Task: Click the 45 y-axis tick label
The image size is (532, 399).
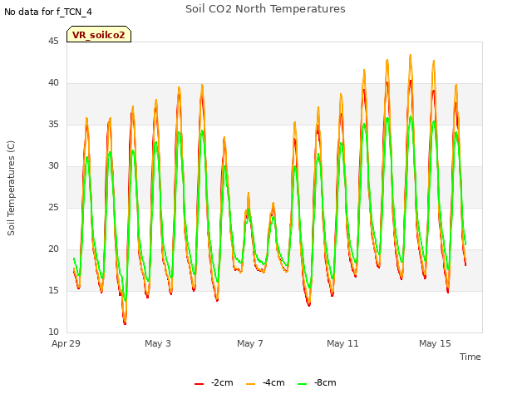Action: coord(53,42)
